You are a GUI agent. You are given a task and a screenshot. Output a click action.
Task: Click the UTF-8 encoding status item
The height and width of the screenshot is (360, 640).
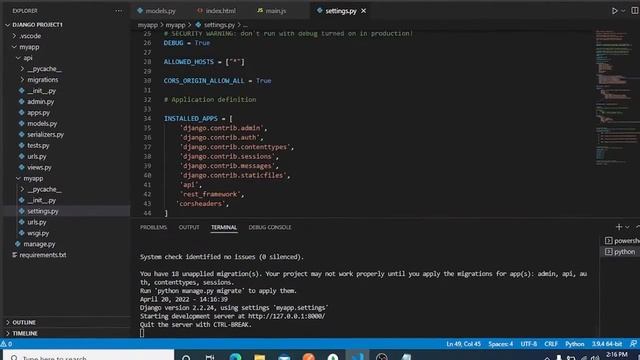(x=529, y=344)
